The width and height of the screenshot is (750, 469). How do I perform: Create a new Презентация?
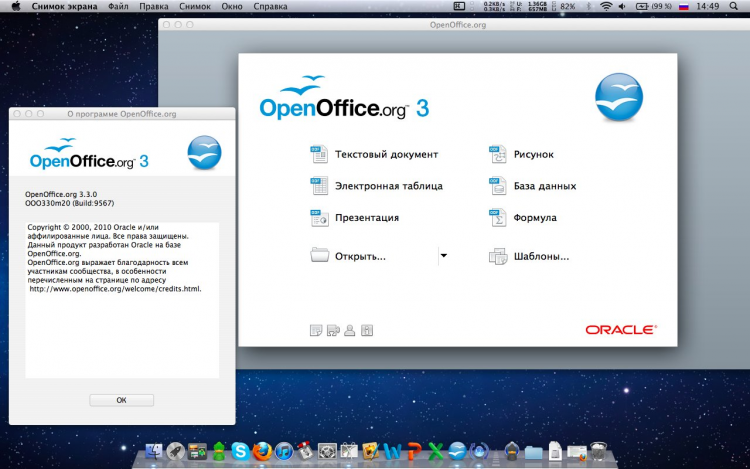point(354,218)
